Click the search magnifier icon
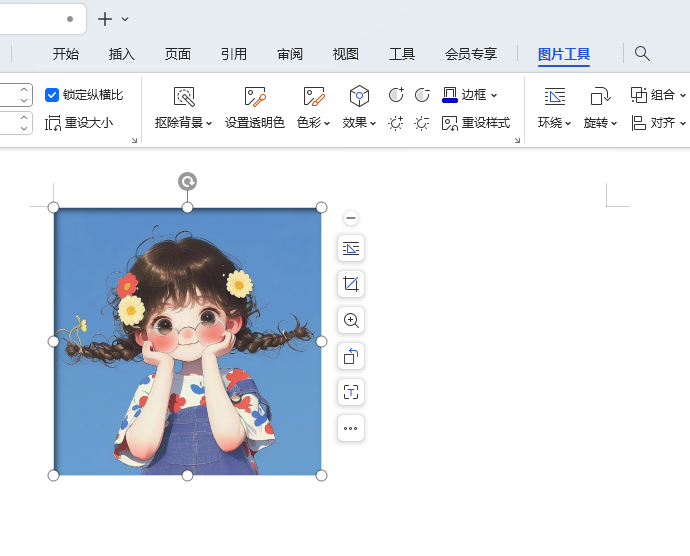The height and width of the screenshot is (556, 690). (x=642, y=54)
